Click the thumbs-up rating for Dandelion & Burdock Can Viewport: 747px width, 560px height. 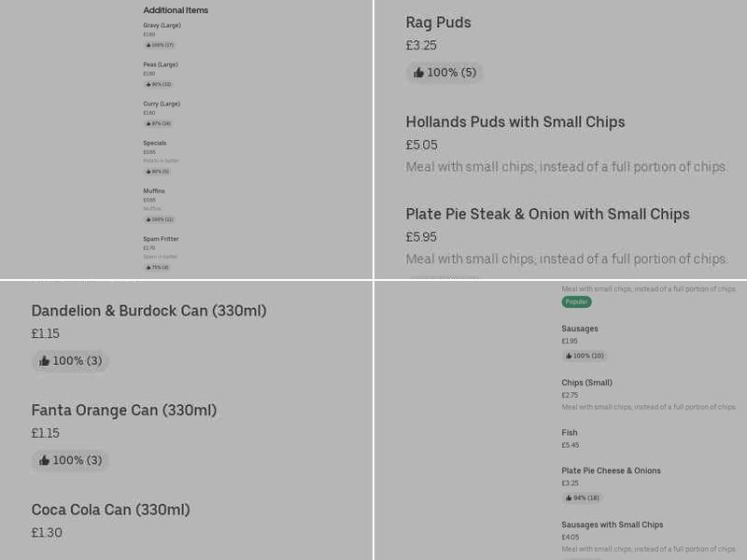(69, 360)
